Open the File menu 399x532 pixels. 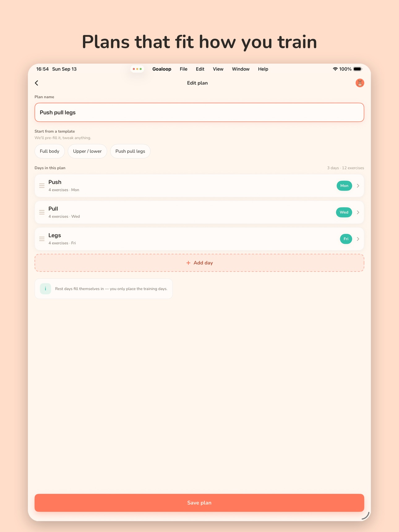(183, 69)
